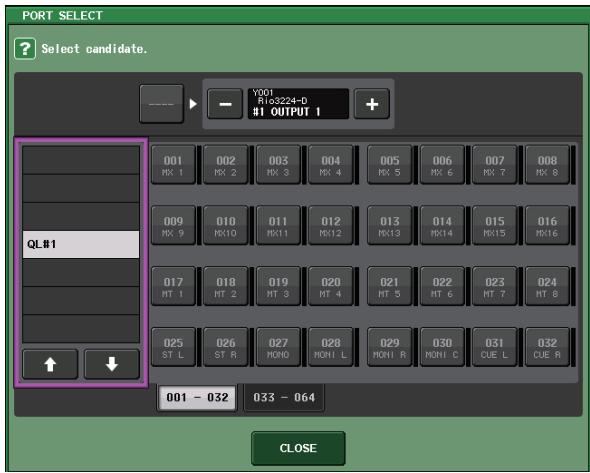Choose port 016 MX16
The width and height of the screenshot is (590, 473).
coord(547,225)
